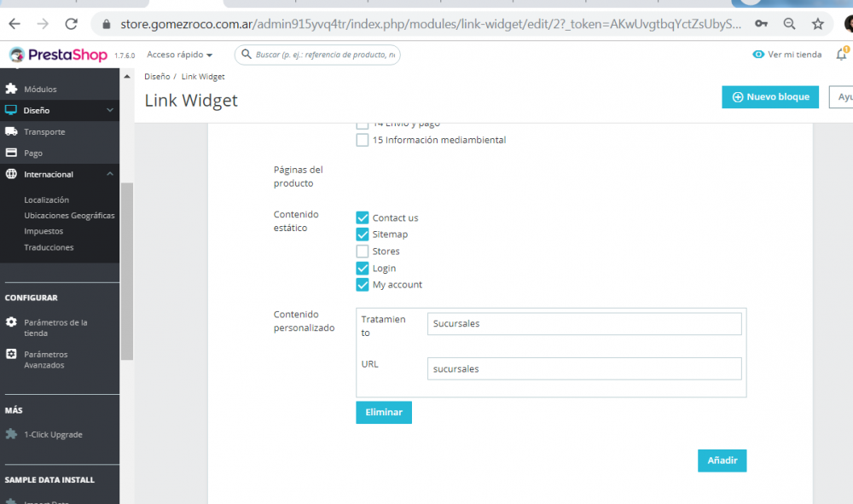Click the browser back arrow
853x504 pixels.
tap(15, 24)
